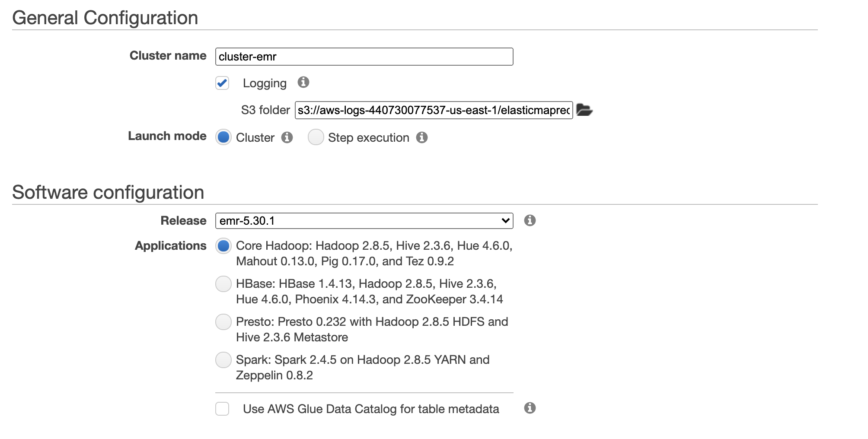This screenshot has width=868, height=439.
Task: Choose the Spark applications option
Action: pyautogui.click(x=223, y=360)
